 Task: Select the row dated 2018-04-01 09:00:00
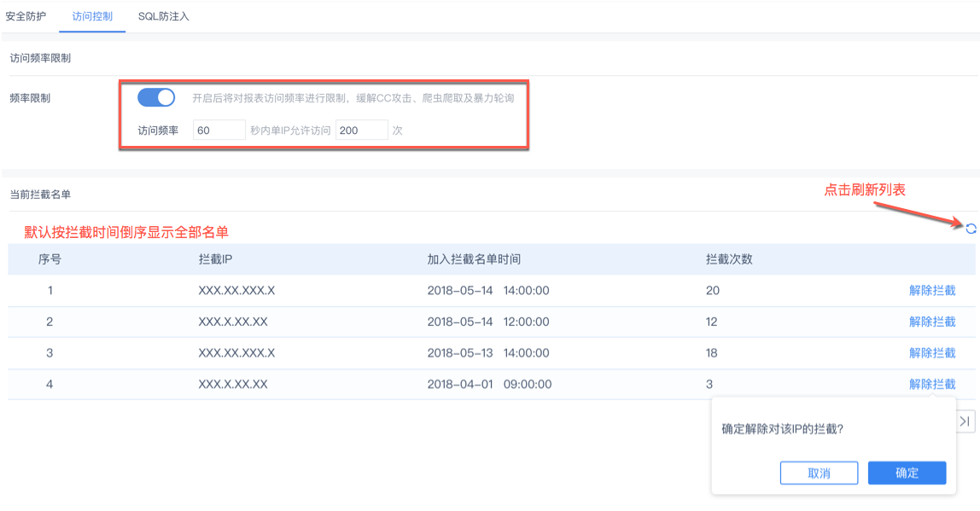tap(487, 384)
